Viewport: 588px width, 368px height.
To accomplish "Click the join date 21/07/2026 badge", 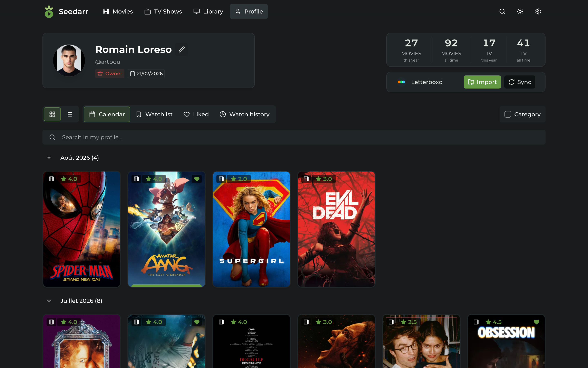I will tap(146, 74).
